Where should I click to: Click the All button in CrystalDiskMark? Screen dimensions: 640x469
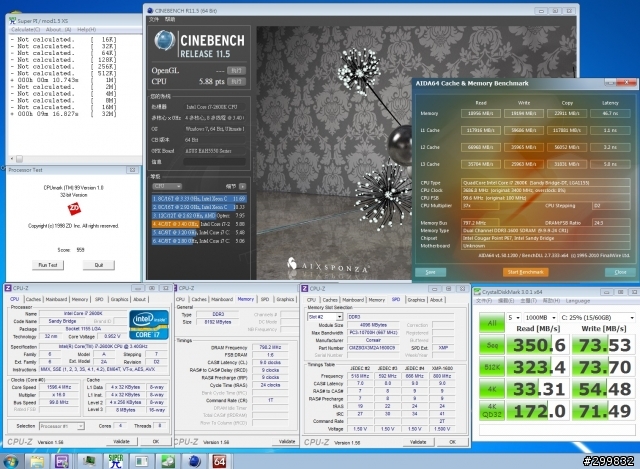[491, 323]
